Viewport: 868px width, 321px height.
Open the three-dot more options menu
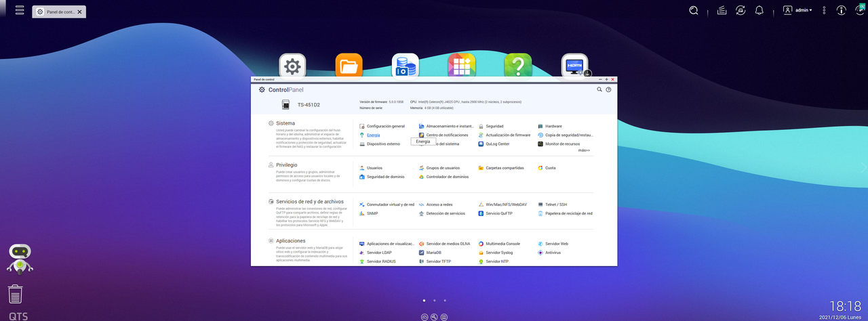[824, 10]
